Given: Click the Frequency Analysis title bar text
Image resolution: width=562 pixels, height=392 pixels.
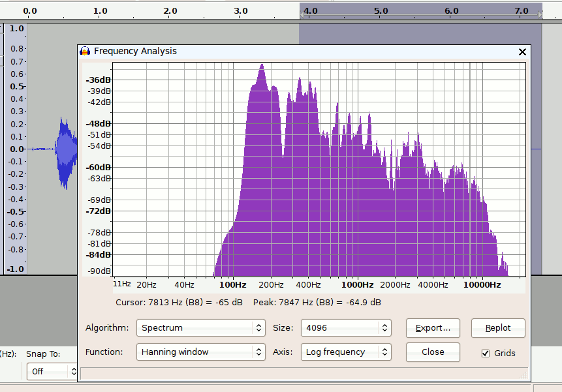Looking at the screenshot, I should click(135, 51).
